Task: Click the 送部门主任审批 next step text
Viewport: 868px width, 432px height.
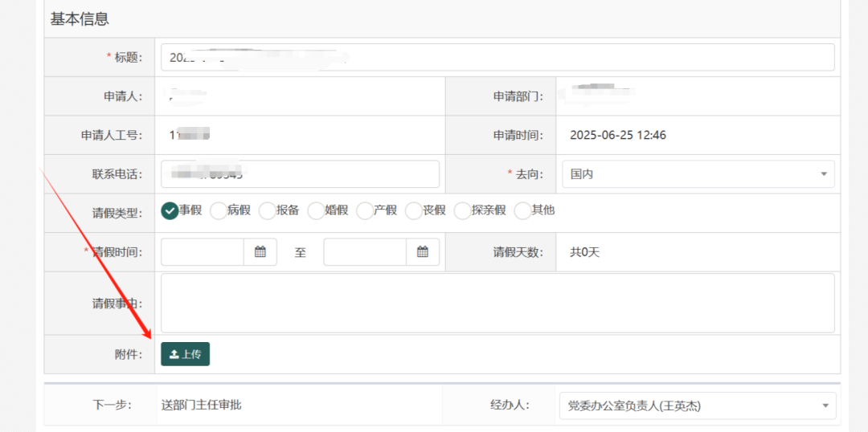Action: [x=201, y=406]
